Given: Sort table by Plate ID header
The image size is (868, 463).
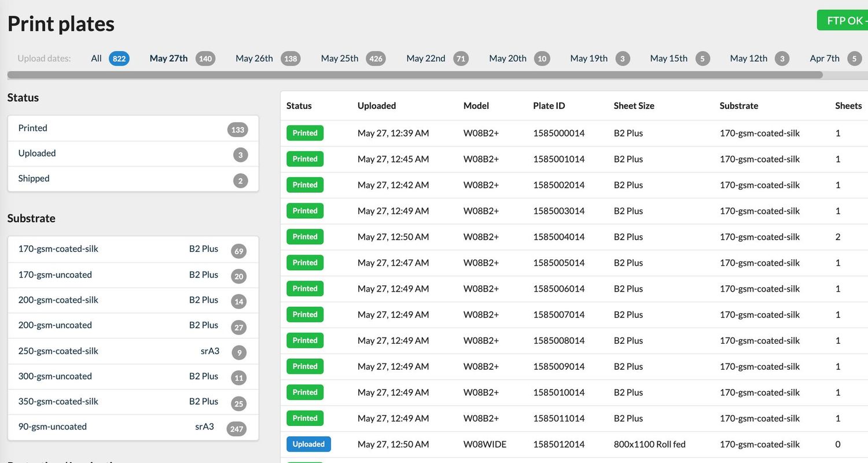Looking at the screenshot, I should click(549, 106).
